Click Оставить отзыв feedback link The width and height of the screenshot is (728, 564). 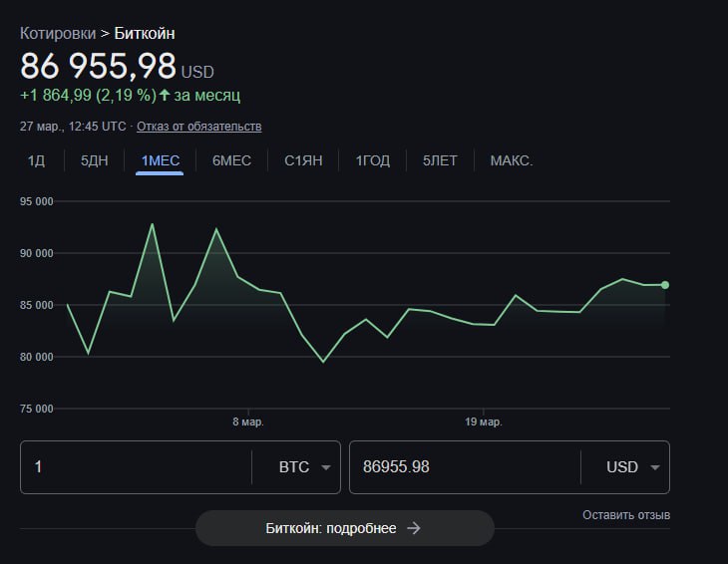coord(626,515)
